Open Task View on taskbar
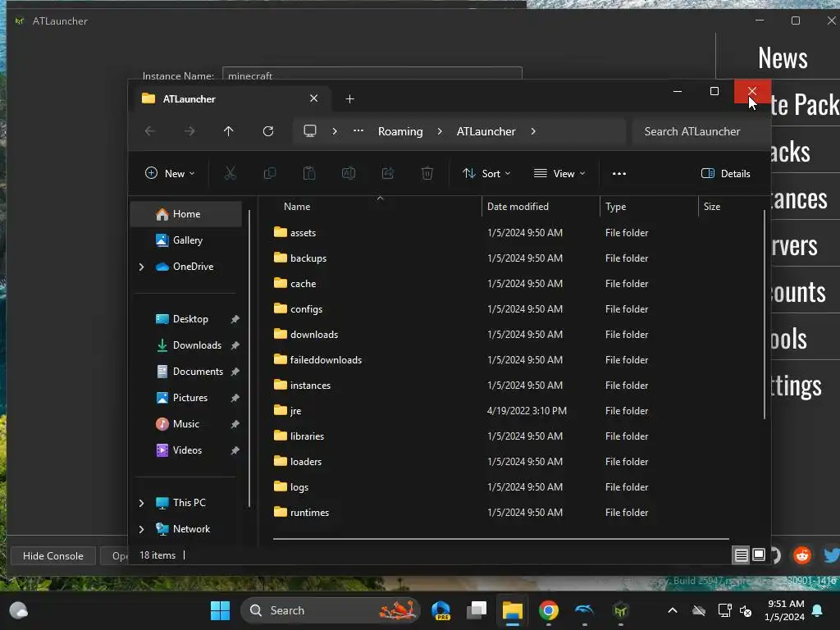The height and width of the screenshot is (630, 840). click(x=477, y=610)
